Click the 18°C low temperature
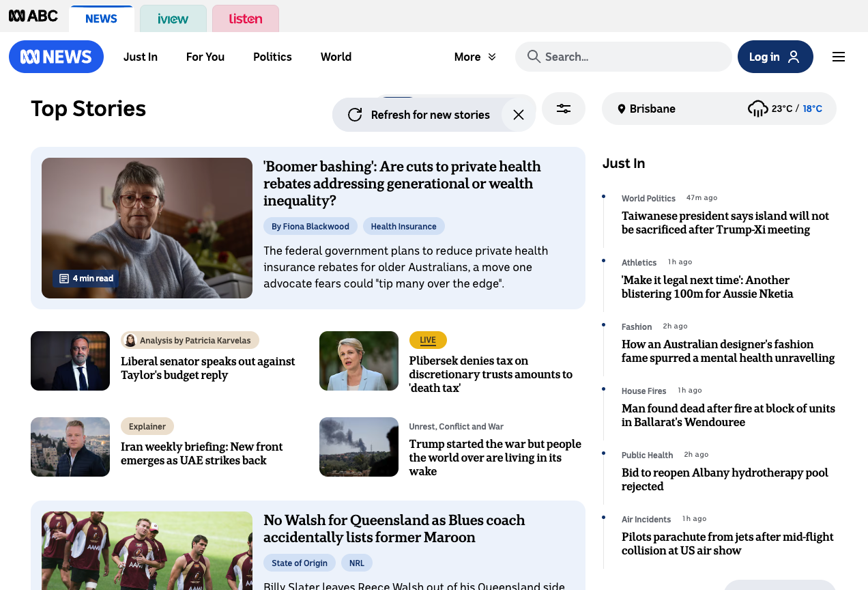The width and height of the screenshot is (868, 590). (x=812, y=109)
